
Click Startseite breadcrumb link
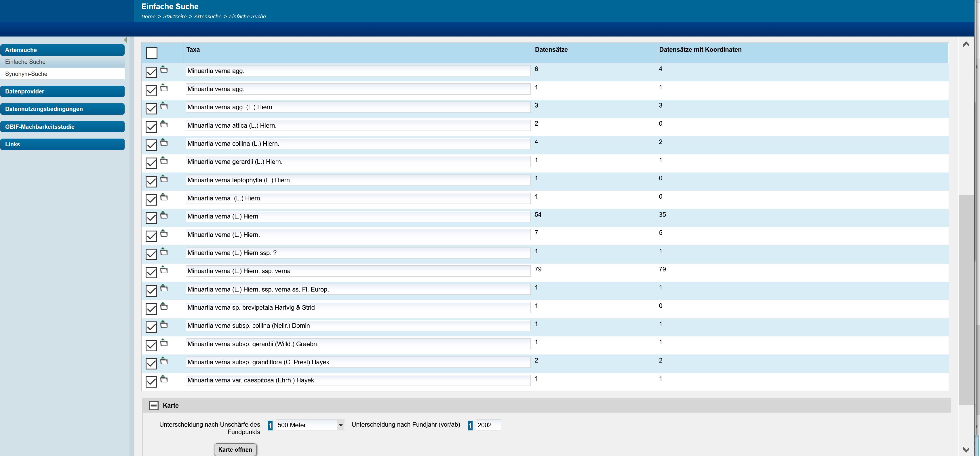(175, 16)
